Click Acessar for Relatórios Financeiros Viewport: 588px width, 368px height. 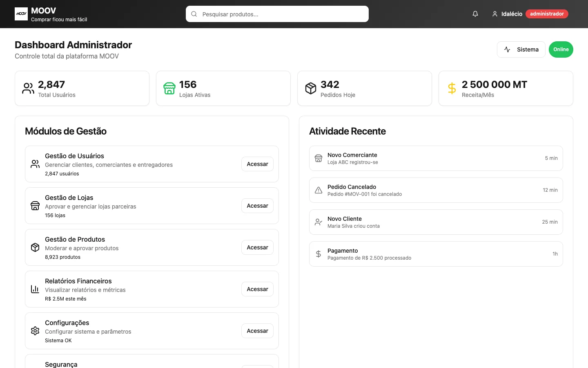coord(257,289)
